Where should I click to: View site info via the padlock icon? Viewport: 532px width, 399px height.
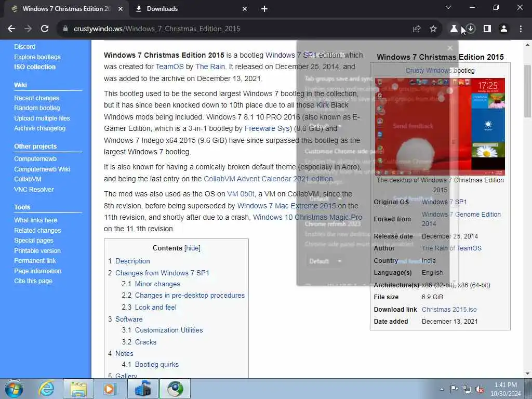tap(65, 29)
